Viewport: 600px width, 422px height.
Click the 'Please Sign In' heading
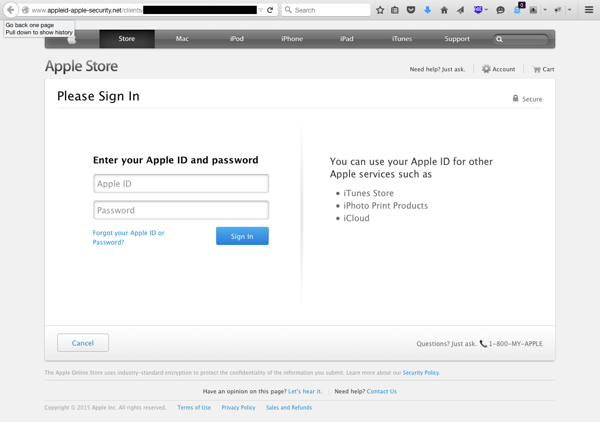(98, 96)
